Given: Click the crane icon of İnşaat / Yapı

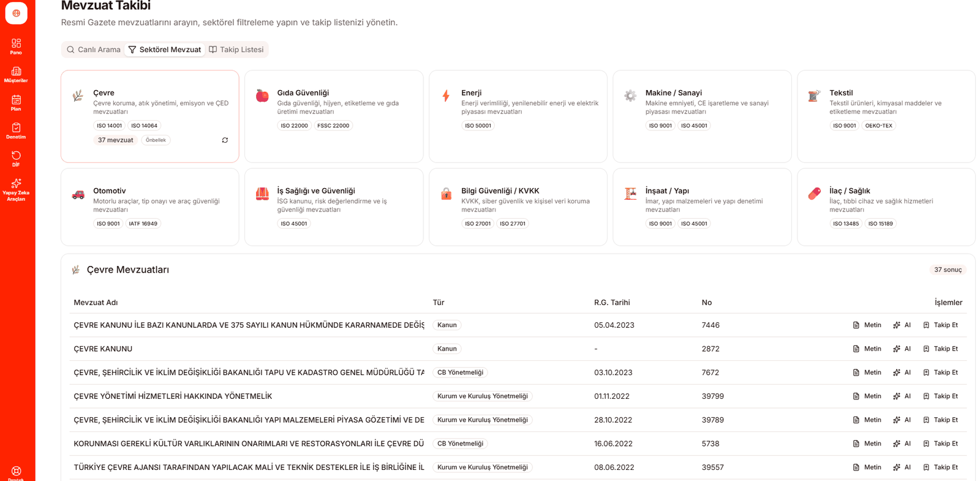Looking at the screenshot, I should pyautogui.click(x=630, y=194).
